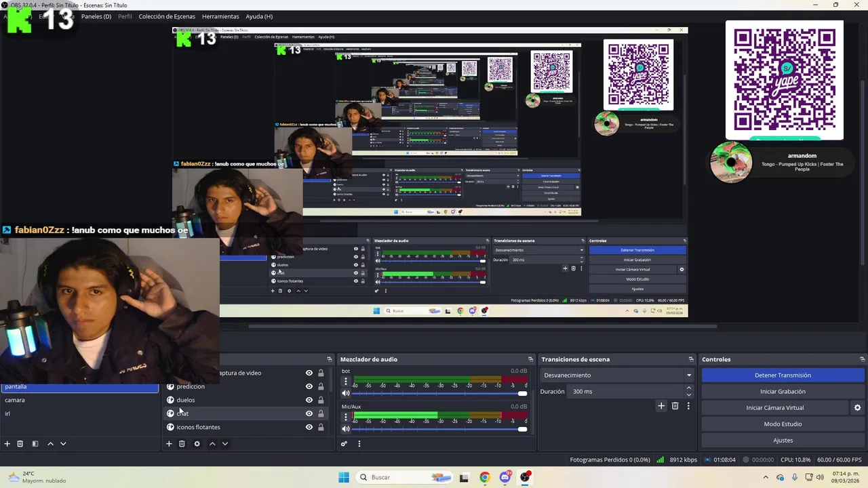Open audio mixer menu three-dot button
The height and width of the screenshot is (488, 868).
pos(359,444)
